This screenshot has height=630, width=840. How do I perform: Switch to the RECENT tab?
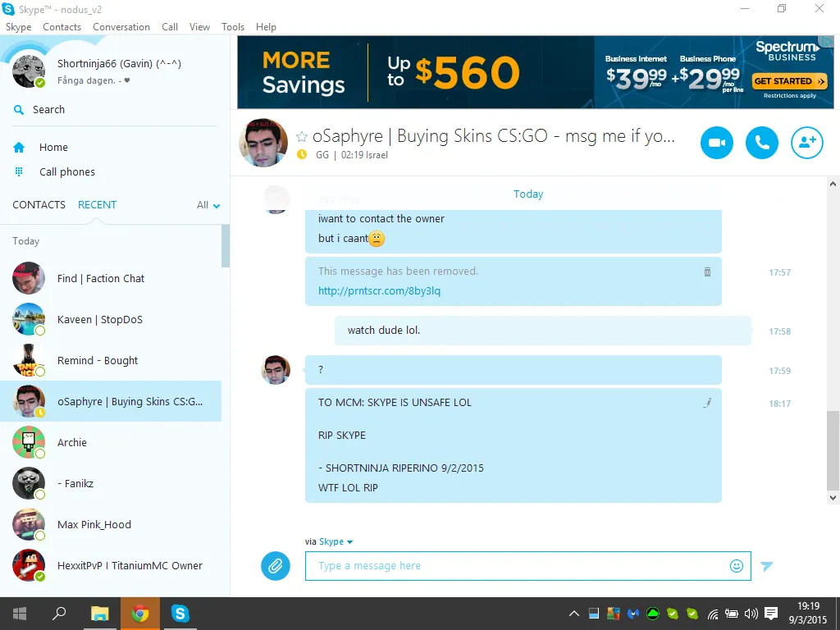[x=97, y=204]
